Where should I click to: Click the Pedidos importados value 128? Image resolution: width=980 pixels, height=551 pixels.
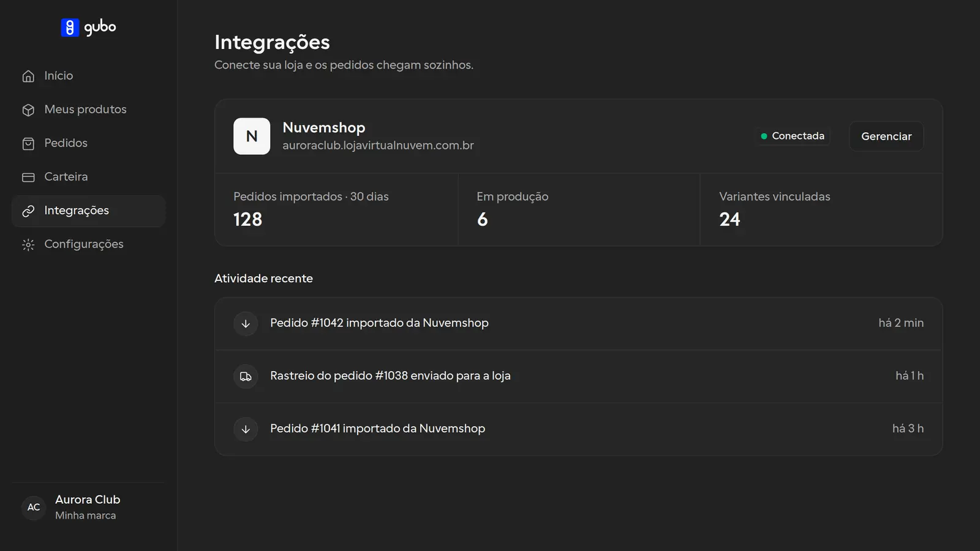point(247,219)
